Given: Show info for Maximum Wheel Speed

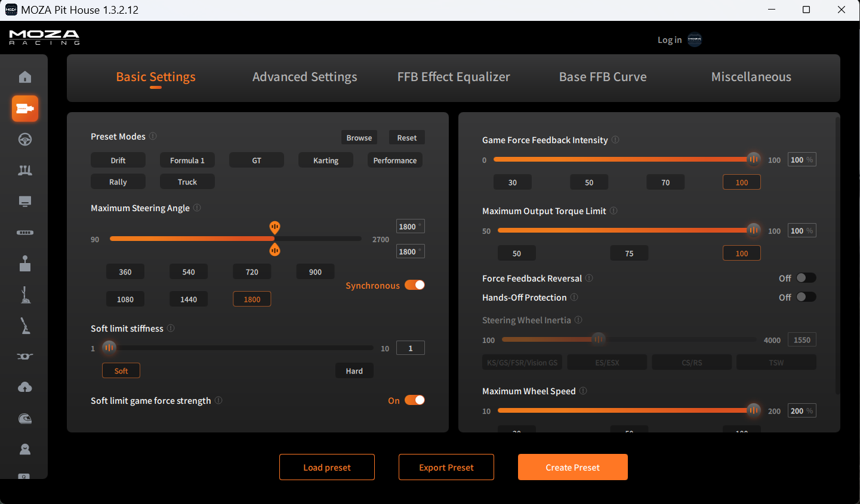Looking at the screenshot, I should pos(583,391).
